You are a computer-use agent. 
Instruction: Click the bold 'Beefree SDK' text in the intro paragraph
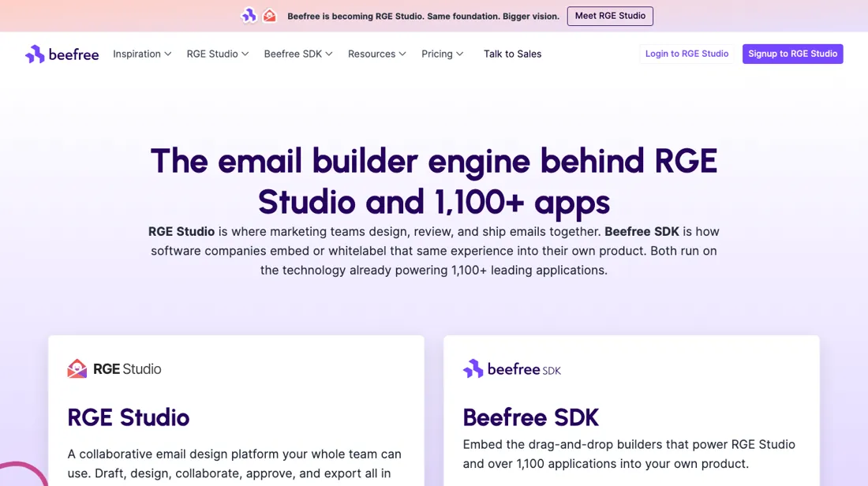(x=642, y=231)
